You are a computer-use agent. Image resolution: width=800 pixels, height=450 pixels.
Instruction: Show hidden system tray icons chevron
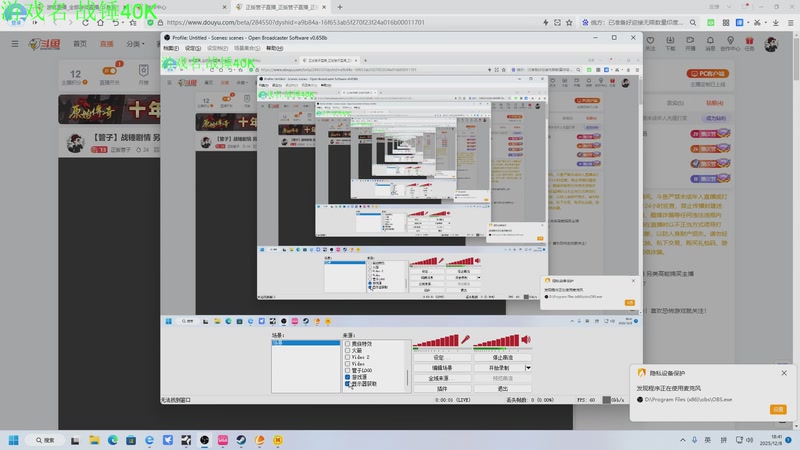pyautogui.click(x=683, y=440)
